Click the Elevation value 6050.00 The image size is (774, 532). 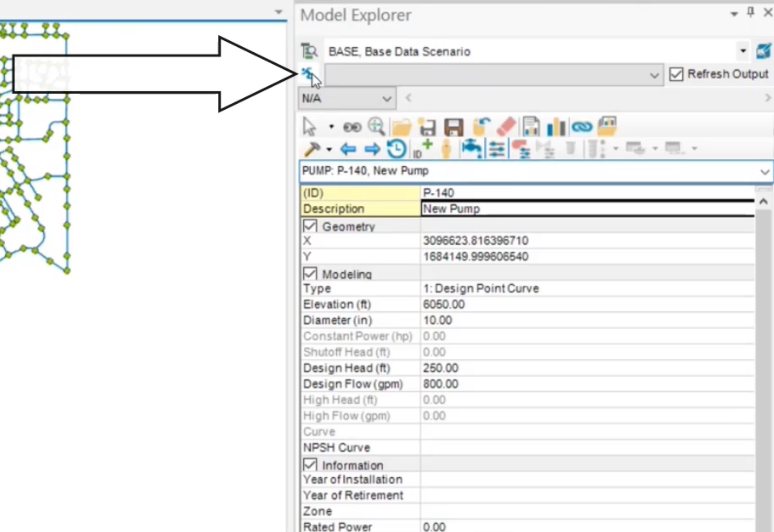click(x=444, y=304)
